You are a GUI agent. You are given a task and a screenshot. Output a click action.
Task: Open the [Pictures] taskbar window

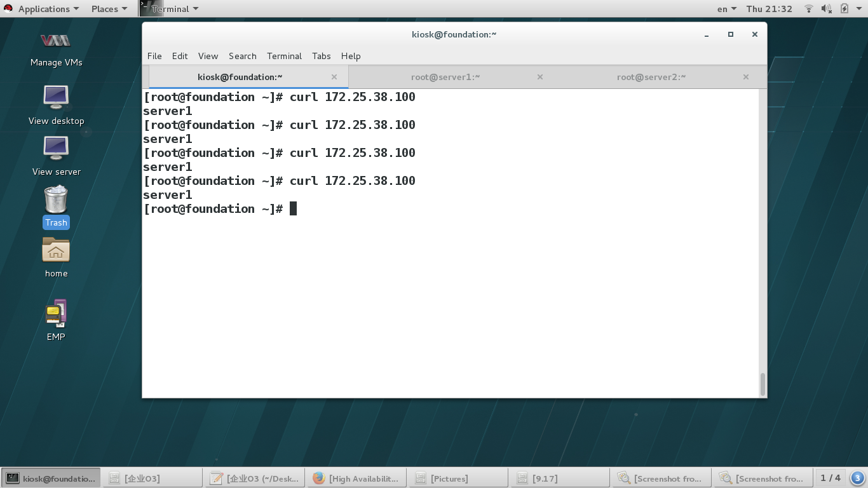[x=458, y=478]
